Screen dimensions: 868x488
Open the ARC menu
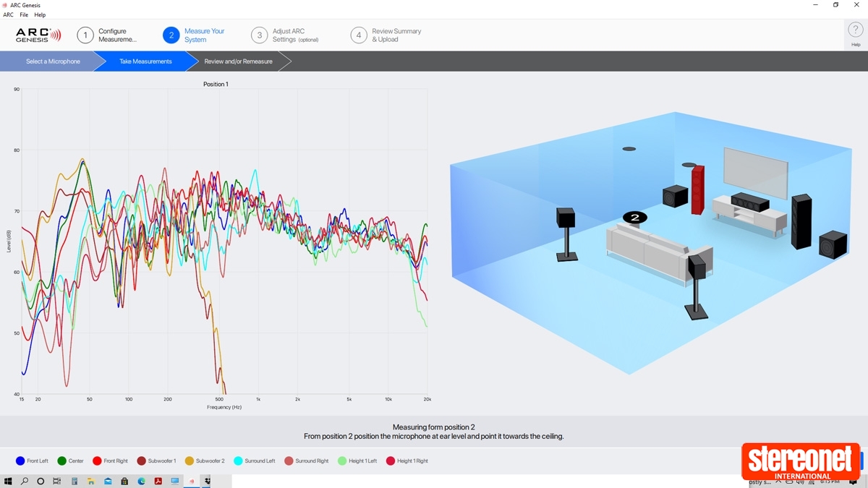click(x=9, y=14)
